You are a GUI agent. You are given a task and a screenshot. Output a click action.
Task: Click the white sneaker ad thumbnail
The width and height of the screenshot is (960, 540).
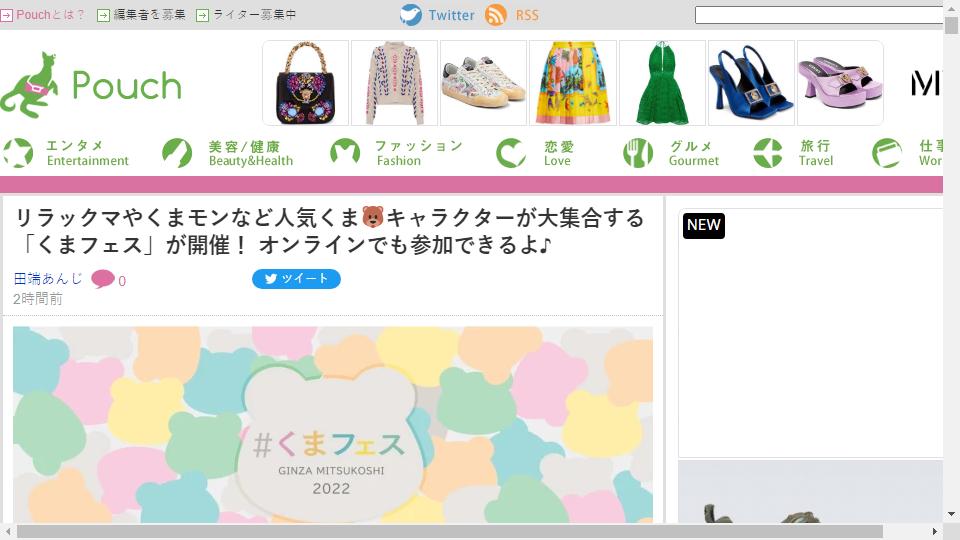coord(484,83)
